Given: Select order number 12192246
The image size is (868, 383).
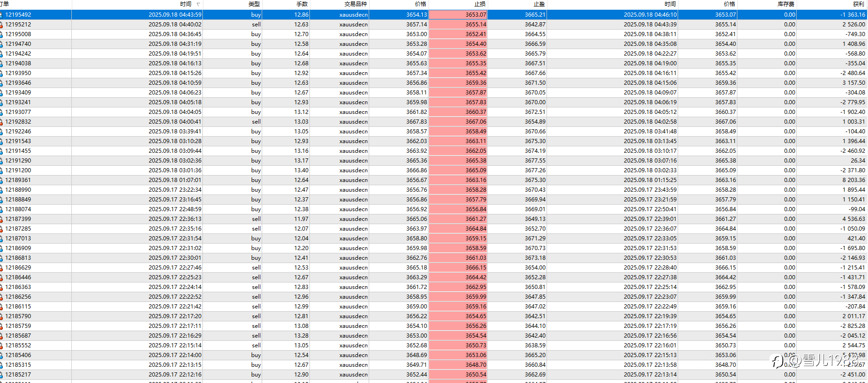Looking at the screenshot, I should pos(18,132).
